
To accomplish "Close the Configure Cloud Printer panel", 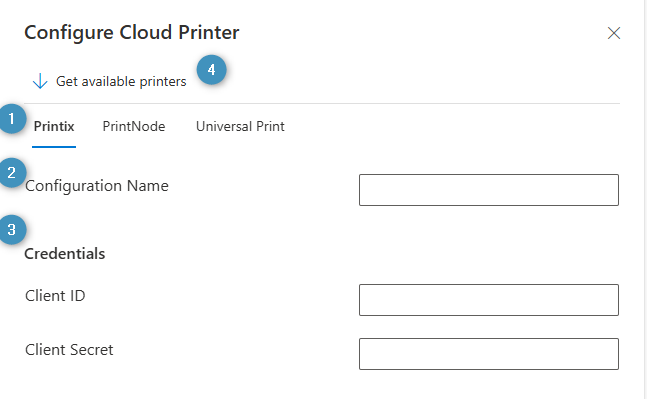I will point(614,33).
